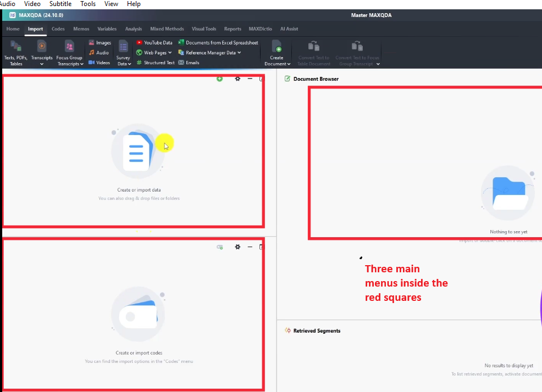Open the Create Document dropdown
Image resolution: width=542 pixels, height=392 pixels.
coord(277,64)
